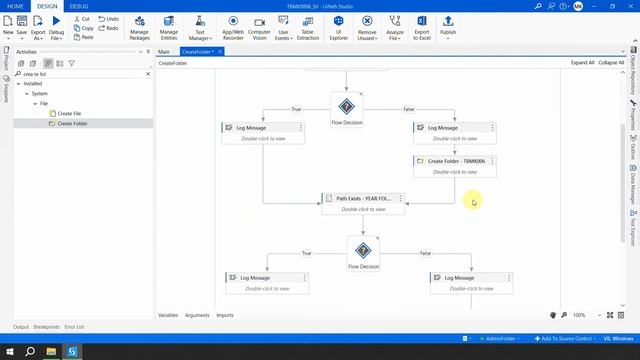Toggle the pan hand tool
Viewport: 640px width, 360px height.
pyautogui.click(x=553, y=315)
